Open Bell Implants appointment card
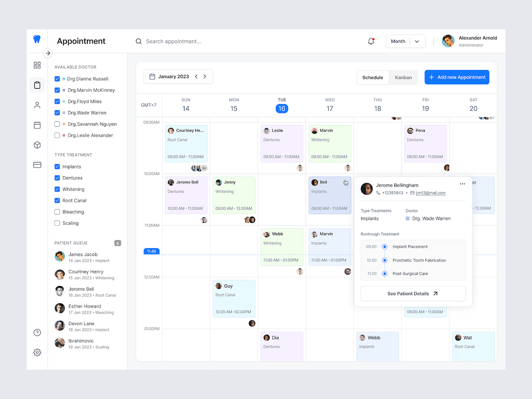Image resolution: width=532 pixels, height=399 pixels. coord(330,195)
